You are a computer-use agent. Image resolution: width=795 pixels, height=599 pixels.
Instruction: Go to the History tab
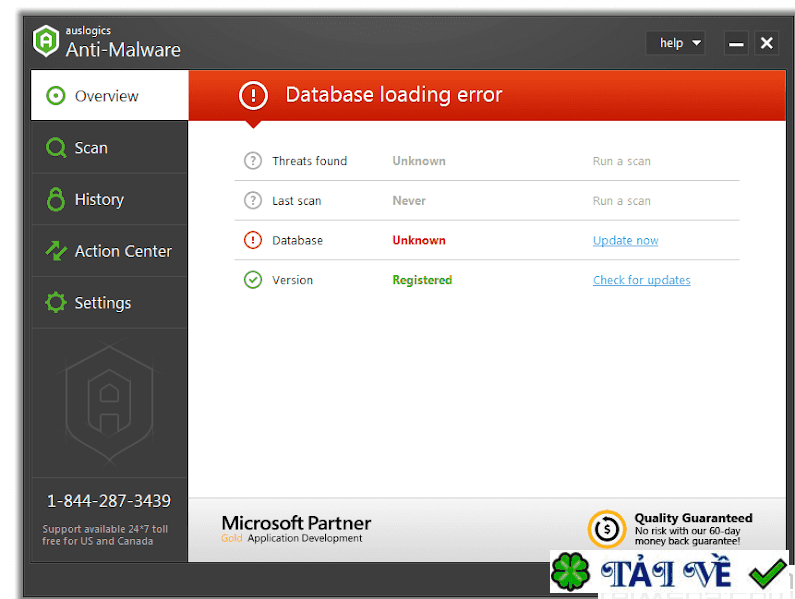point(110,199)
